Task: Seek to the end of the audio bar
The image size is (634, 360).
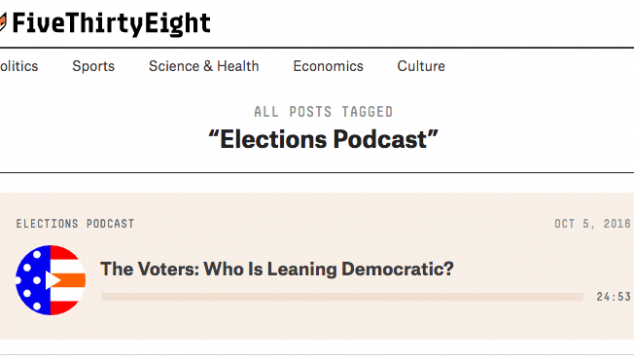Action: (x=582, y=297)
